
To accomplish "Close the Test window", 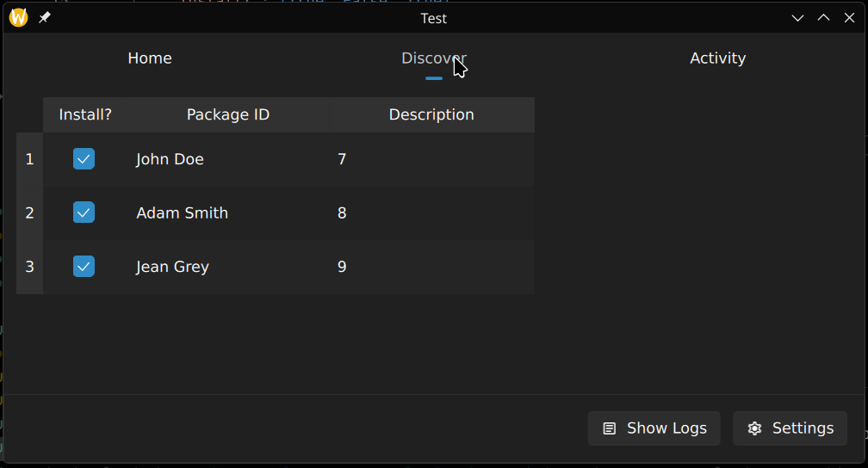I will click(x=849, y=18).
